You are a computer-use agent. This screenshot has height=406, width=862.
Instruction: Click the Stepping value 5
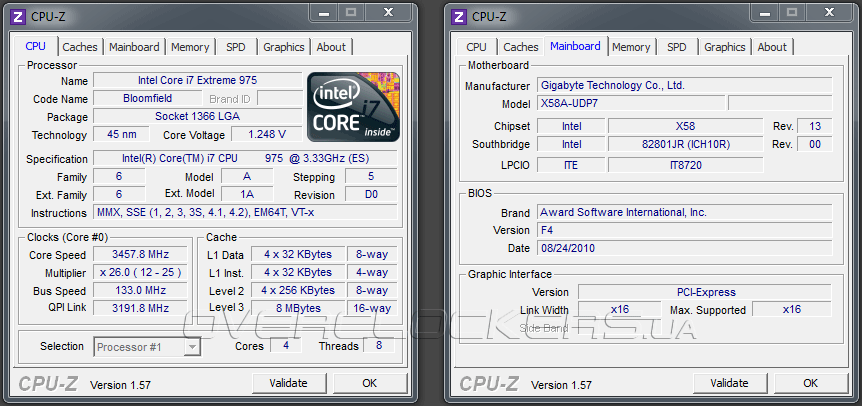point(371,176)
